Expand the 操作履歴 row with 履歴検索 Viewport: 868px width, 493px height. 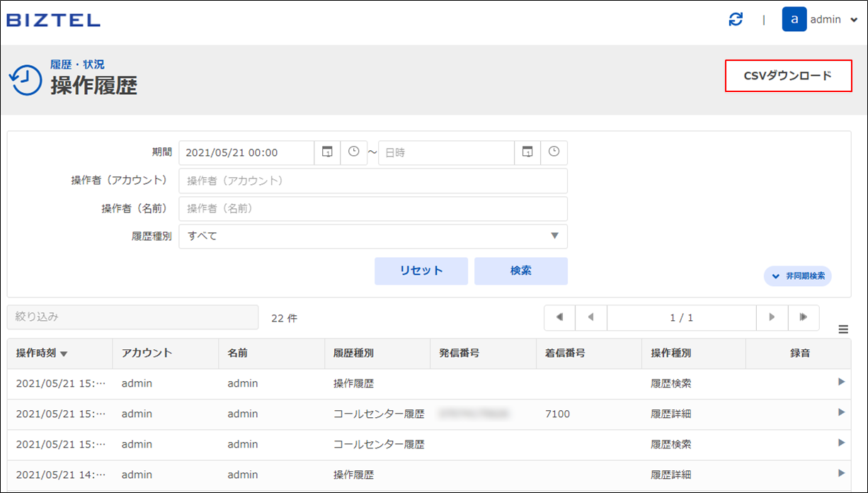coord(842,382)
